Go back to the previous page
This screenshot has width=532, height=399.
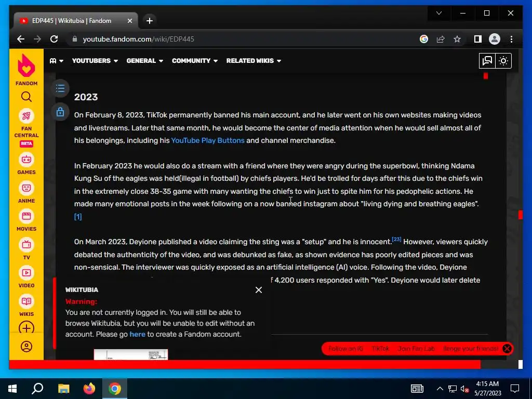click(x=21, y=39)
